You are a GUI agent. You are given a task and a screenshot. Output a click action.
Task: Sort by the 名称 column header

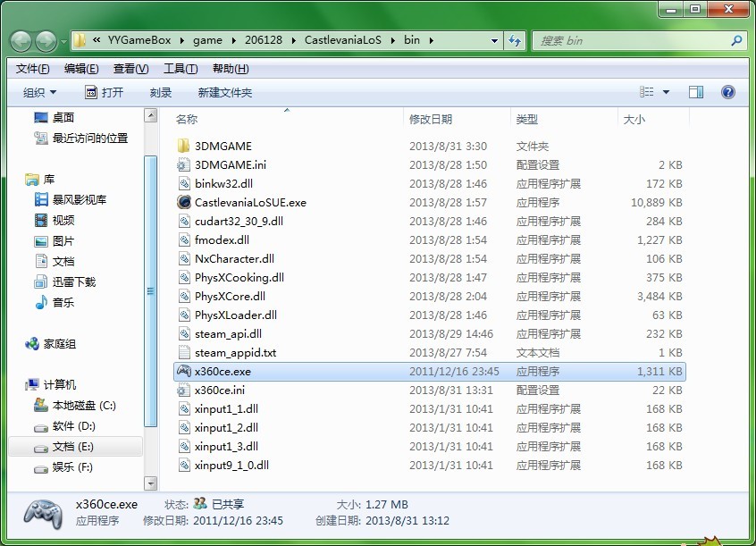pos(186,119)
